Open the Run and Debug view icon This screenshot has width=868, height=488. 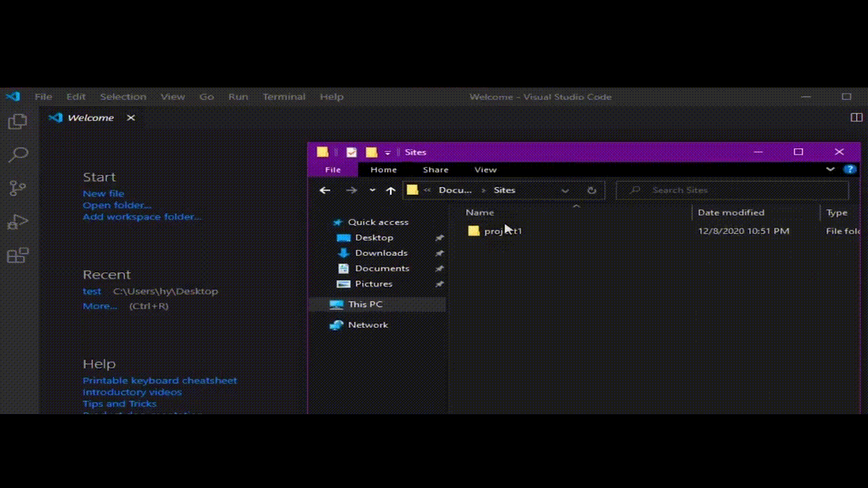[x=18, y=222]
